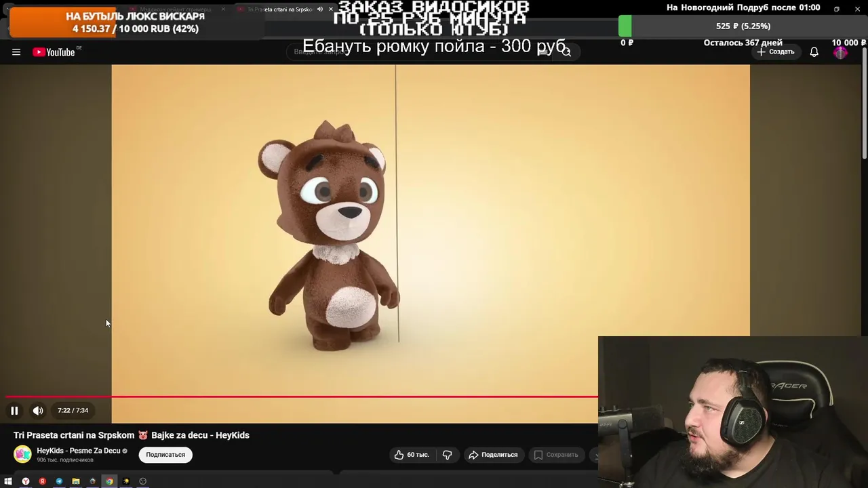Click the На Новогодний Подруб после 01:00 text
Screen dimensions: 868x488
pyautogui.click(x=743, y=7)
